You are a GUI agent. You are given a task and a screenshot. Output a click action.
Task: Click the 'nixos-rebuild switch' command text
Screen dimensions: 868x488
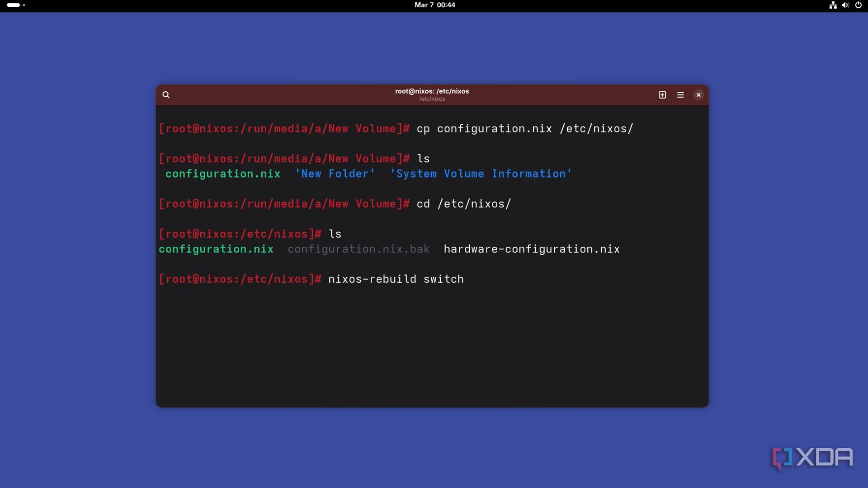[x=396, y=279]
